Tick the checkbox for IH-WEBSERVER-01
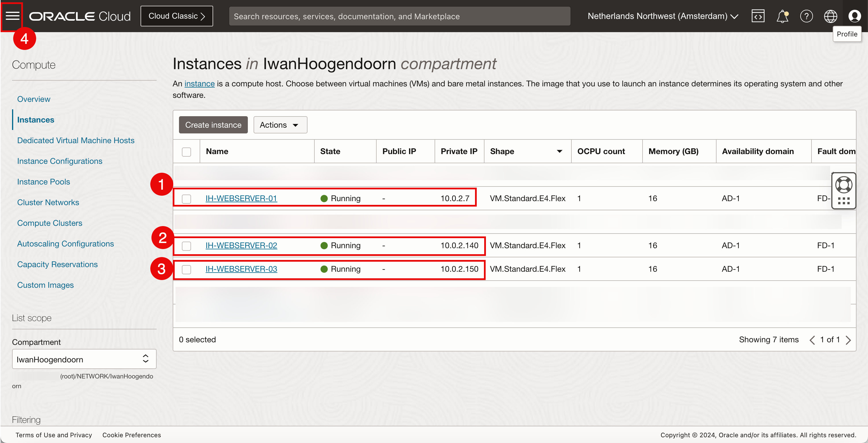Screen dimensions: 868x443 [186, 199]
